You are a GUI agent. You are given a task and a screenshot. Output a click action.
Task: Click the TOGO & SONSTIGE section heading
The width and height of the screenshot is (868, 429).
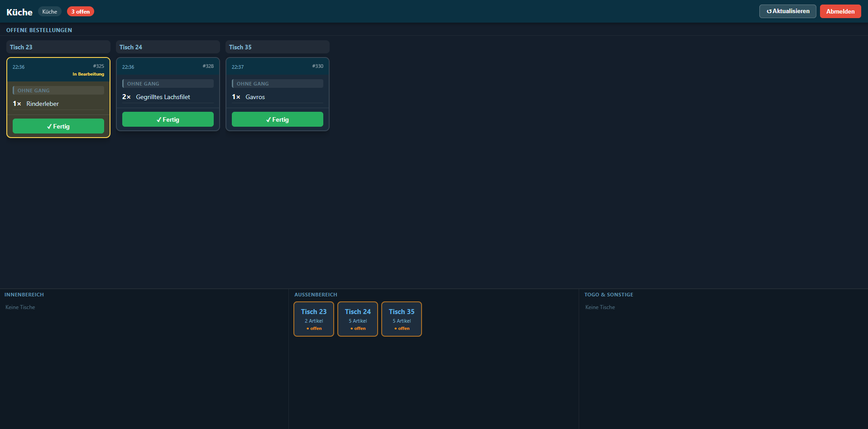tap(609, 295)
